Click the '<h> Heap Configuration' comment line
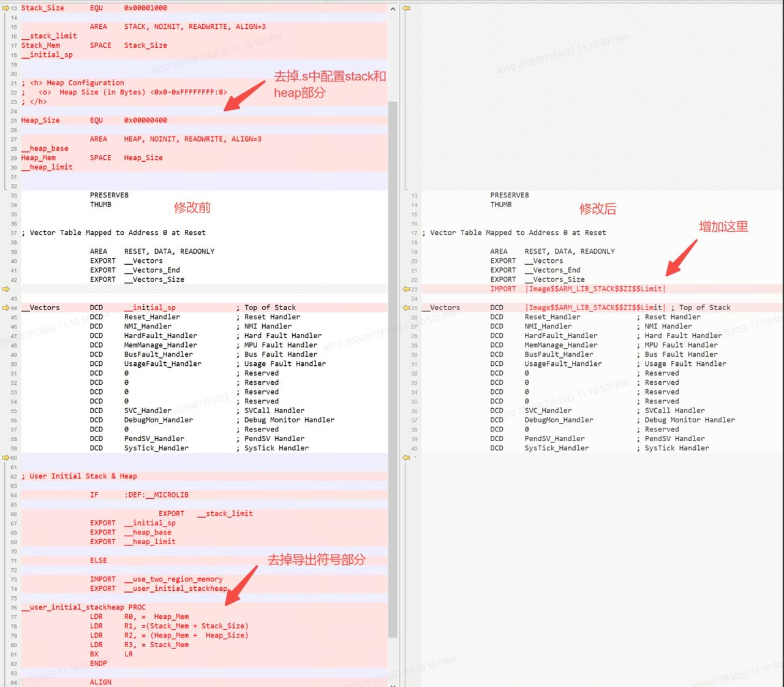Image resolution: width=784 pixels, height=687 pixels. [204, 83]
